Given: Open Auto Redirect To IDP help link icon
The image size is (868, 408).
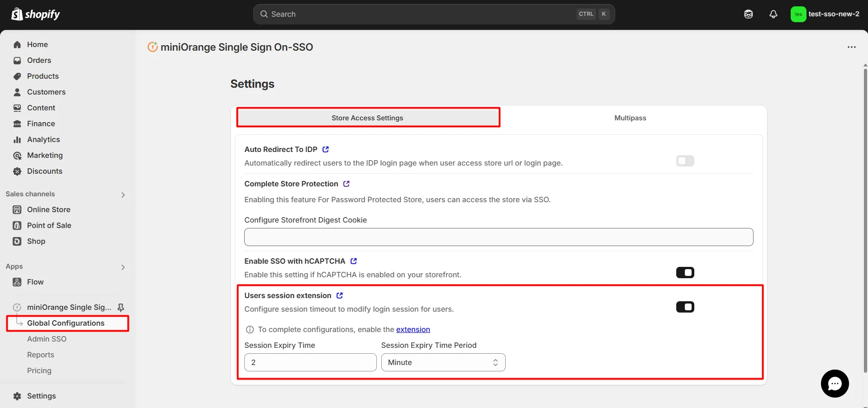Looking at the screenshot, I should click(326, 149).
